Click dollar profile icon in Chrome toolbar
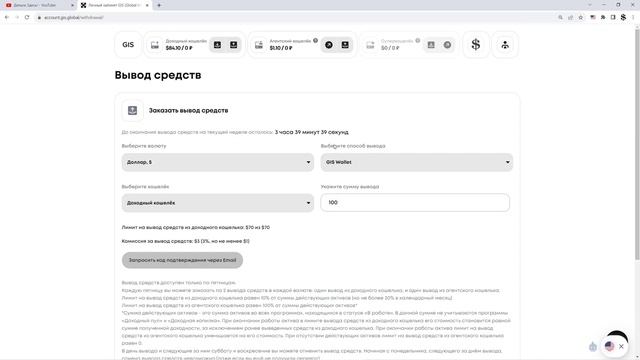The width and height of the screenshot is (640, 360). (x=623, y=17)
